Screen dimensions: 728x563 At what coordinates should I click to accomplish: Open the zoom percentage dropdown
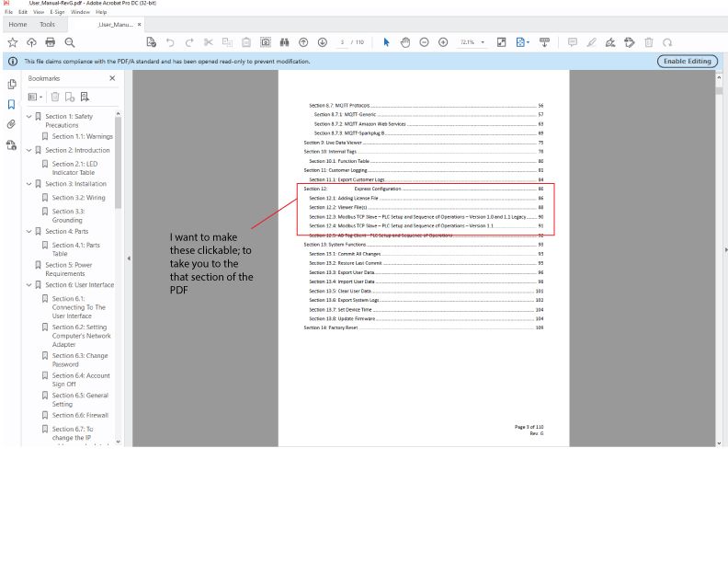pyautogui.click(x=483, y=42)
